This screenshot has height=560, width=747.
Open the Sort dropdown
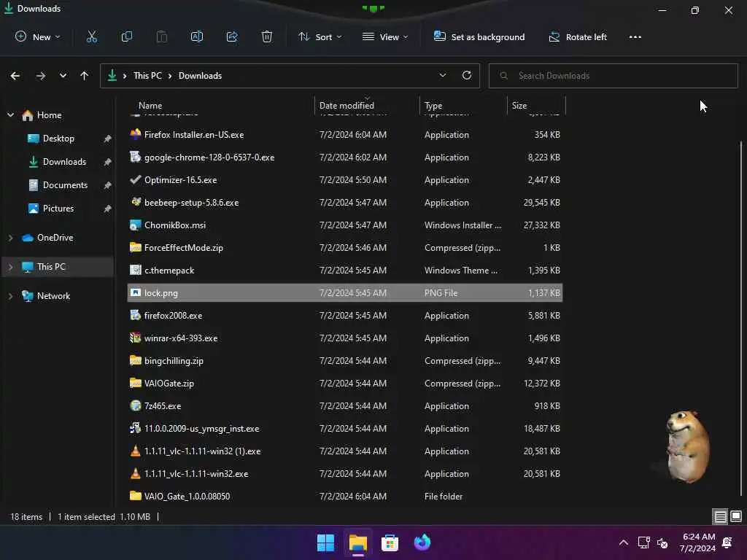pos(320,36)
